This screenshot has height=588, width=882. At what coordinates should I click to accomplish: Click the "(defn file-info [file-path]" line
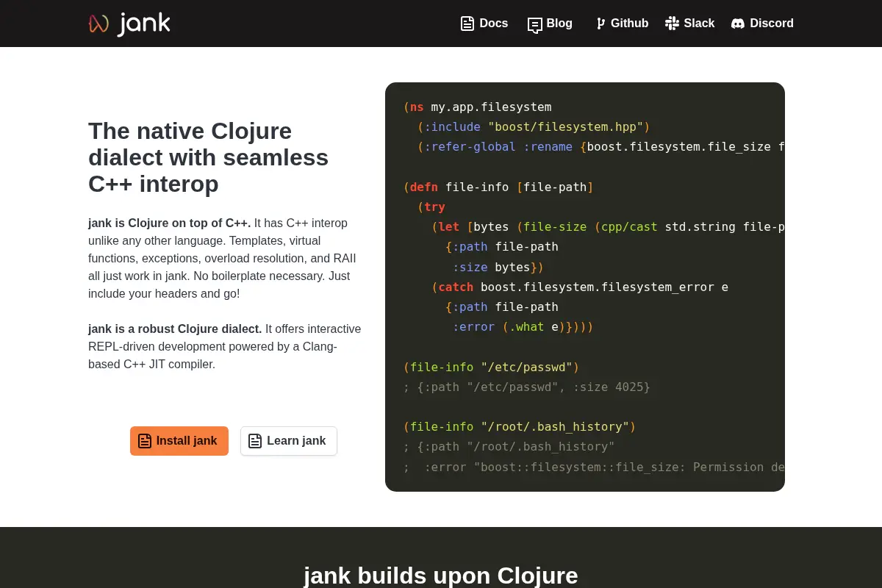click(498, 187)
